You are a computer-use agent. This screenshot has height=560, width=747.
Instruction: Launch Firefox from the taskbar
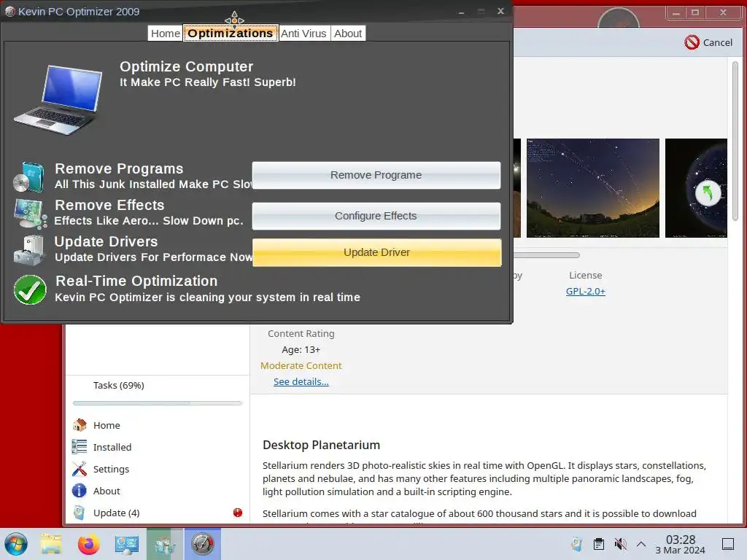click(88, 544)
